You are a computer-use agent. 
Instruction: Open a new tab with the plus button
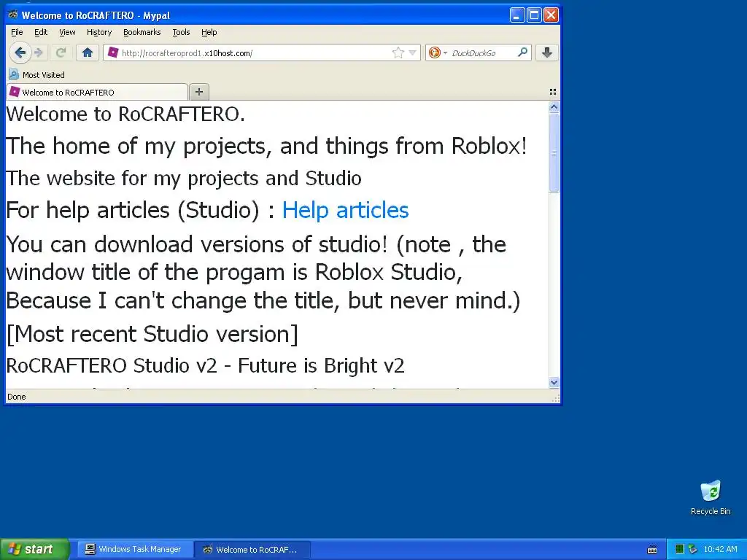pyautogui.click(x=199, y=92)
